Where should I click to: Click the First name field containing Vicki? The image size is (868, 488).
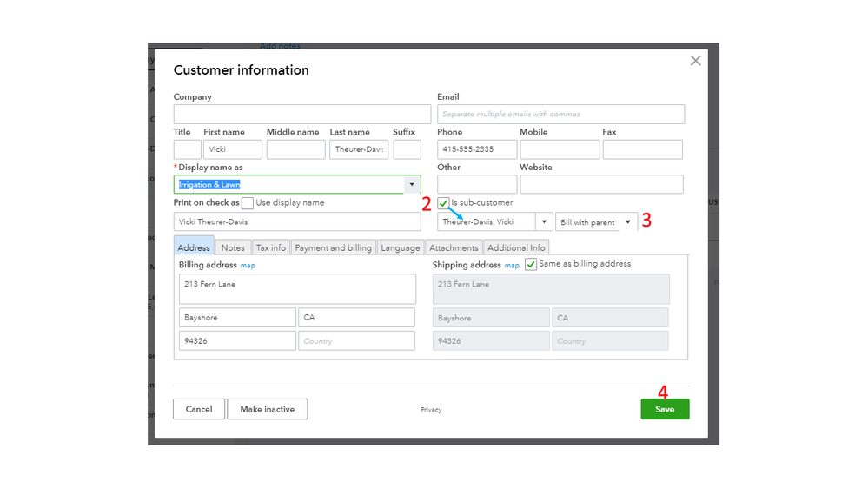(x=233, y=149)
